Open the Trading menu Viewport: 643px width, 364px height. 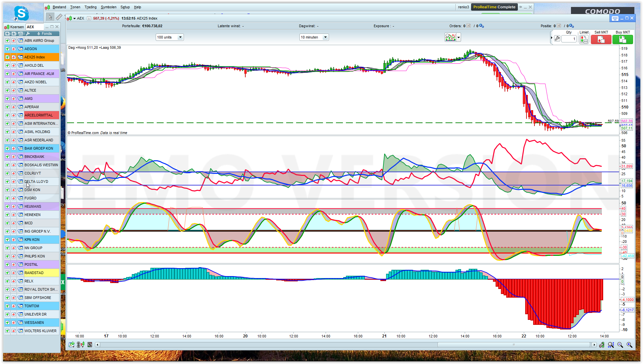tap(90, 7)
